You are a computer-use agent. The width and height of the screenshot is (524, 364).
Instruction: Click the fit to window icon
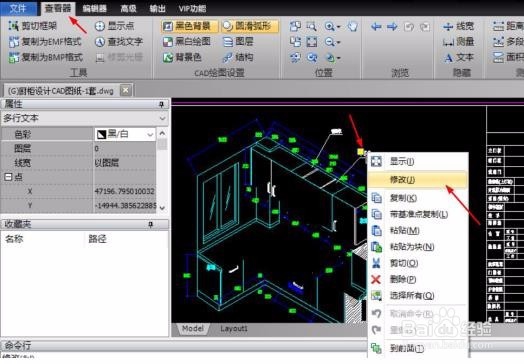coord(311,42)
